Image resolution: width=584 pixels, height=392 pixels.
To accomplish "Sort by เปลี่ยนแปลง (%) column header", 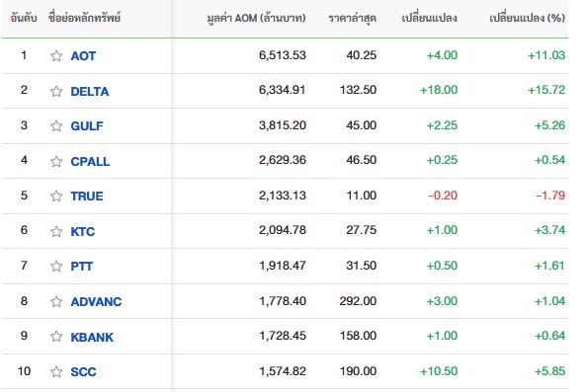I will tap(527, 18).
